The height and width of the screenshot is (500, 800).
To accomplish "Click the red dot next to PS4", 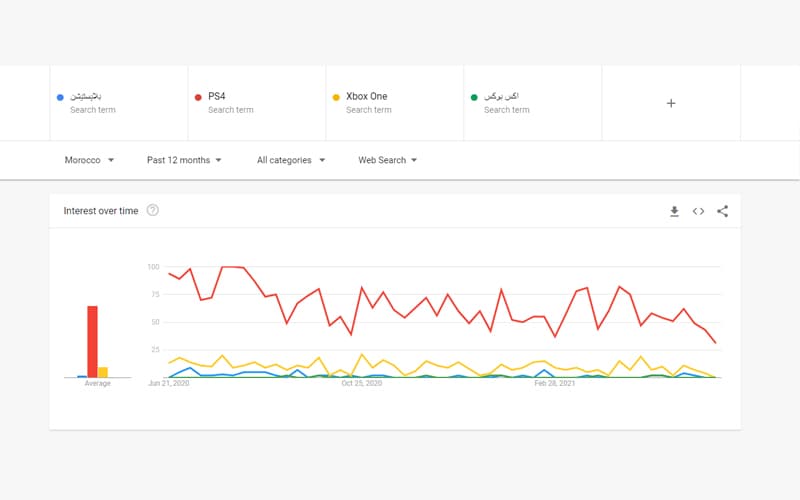I will coord(198,97).
